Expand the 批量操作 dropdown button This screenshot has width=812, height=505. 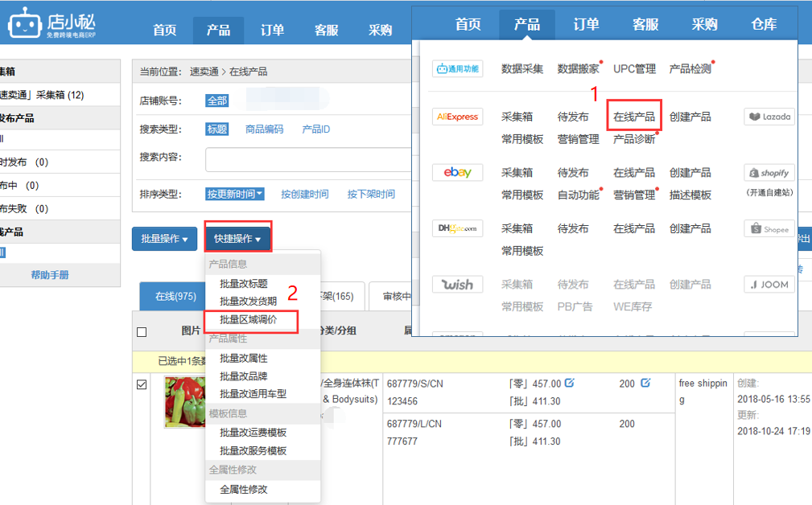click(x=164, y=239)
